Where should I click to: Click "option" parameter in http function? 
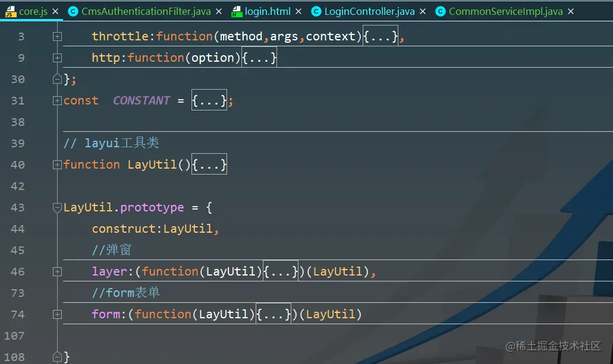(x=213, y=58)
